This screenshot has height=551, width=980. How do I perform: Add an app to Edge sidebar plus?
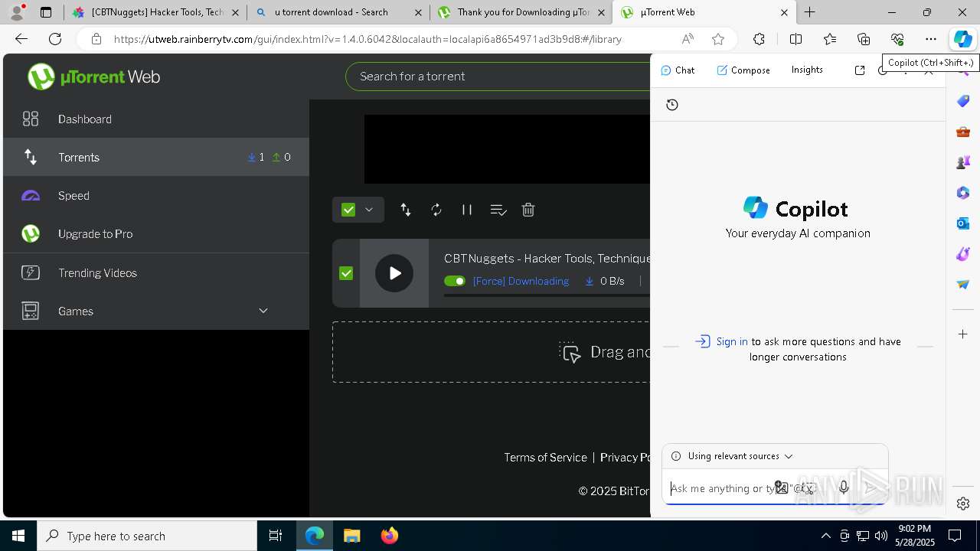[963, 334]
